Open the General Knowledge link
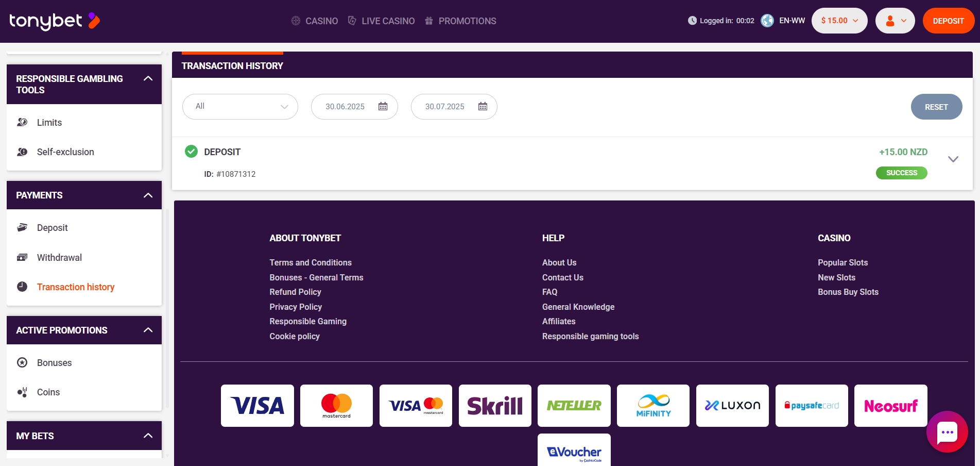Image resolution: width=980 pixels, height=466 pixels. tap(578, 307)
